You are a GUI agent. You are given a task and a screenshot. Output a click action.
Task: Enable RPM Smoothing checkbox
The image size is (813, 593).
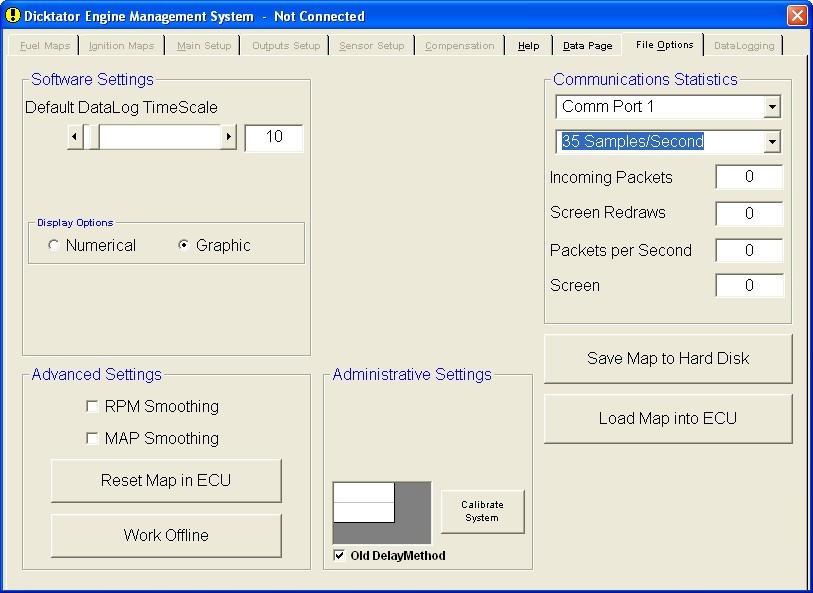click(93, 407)
